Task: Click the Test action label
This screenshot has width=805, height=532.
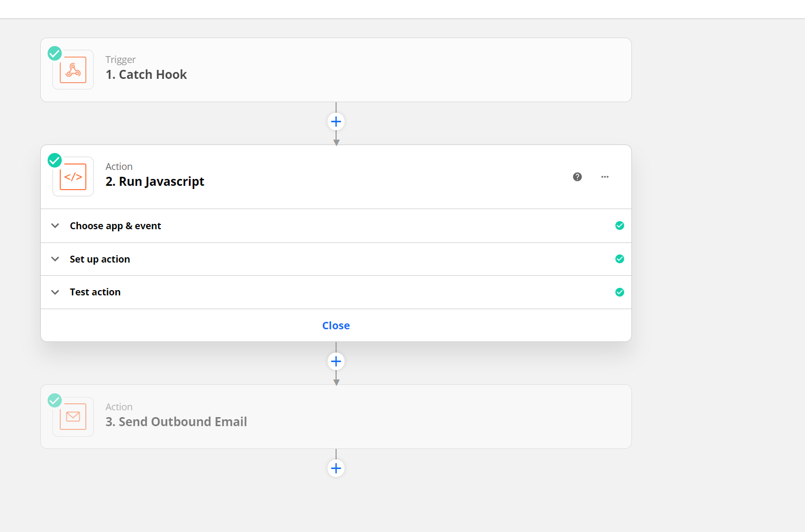Action: coord(95,292)
